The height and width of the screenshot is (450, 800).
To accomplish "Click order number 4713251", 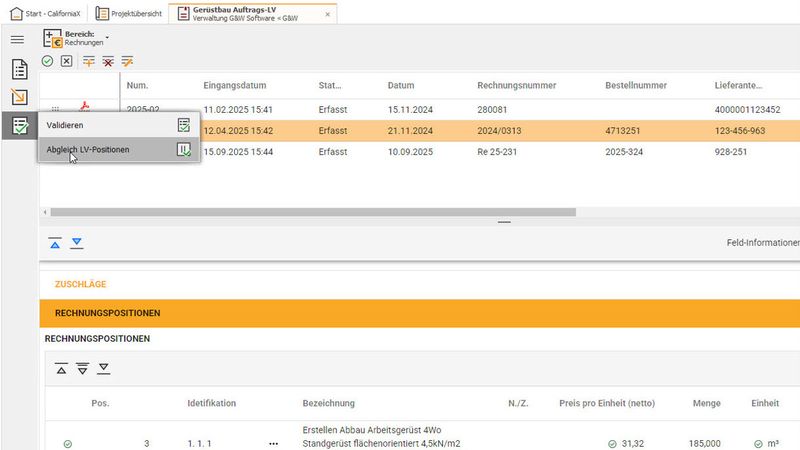I will tap(622, 131).
